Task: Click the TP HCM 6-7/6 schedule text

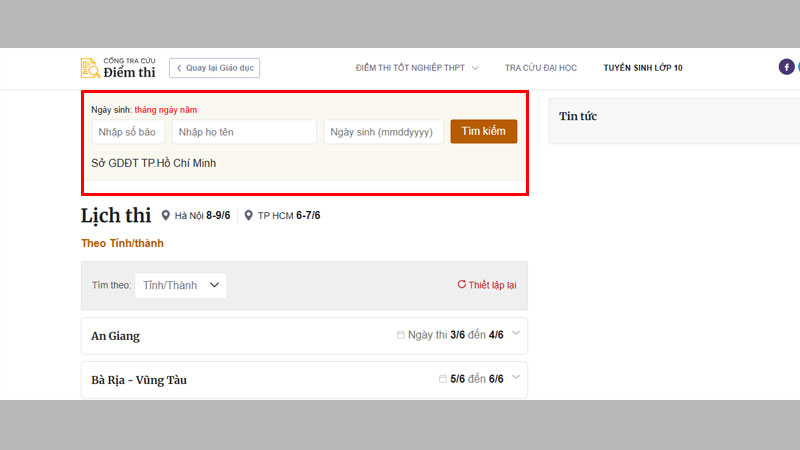Action: click(289, 215)
